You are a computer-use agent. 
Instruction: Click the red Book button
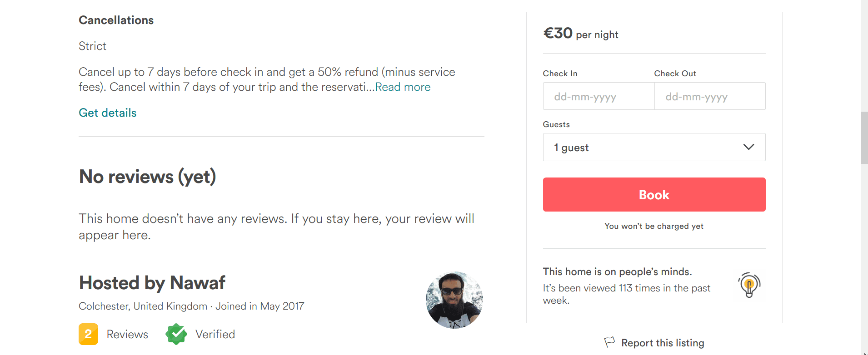coord(654,194)
